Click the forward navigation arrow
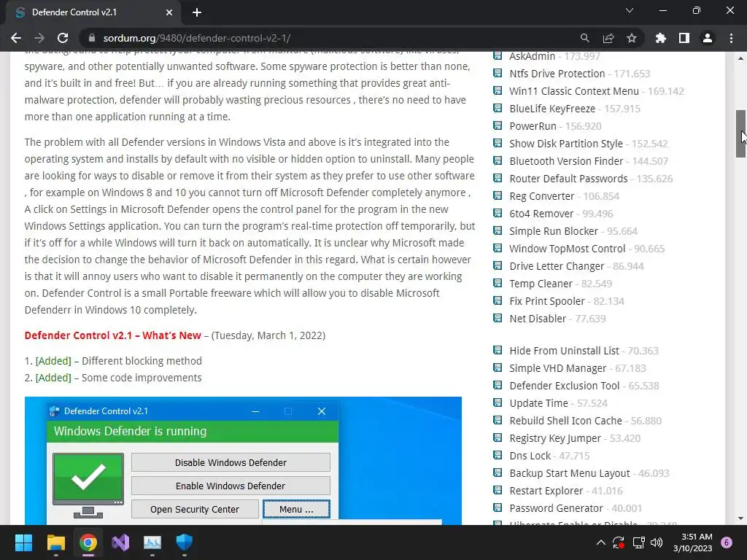The height and width of the screenshot is (560, 747). pos(39,38)
